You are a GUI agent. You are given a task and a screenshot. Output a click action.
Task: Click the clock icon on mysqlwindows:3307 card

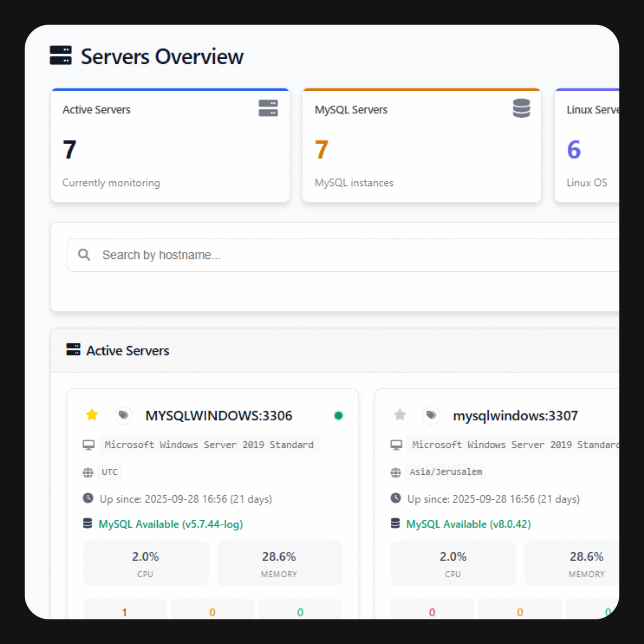tap(396, 498)
